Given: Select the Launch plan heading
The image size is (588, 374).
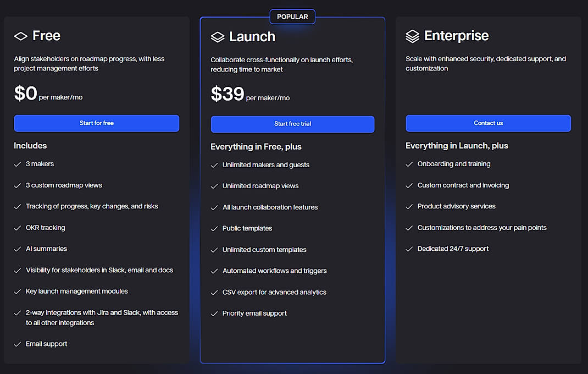Looking at the screenshot, I should 252,37.
